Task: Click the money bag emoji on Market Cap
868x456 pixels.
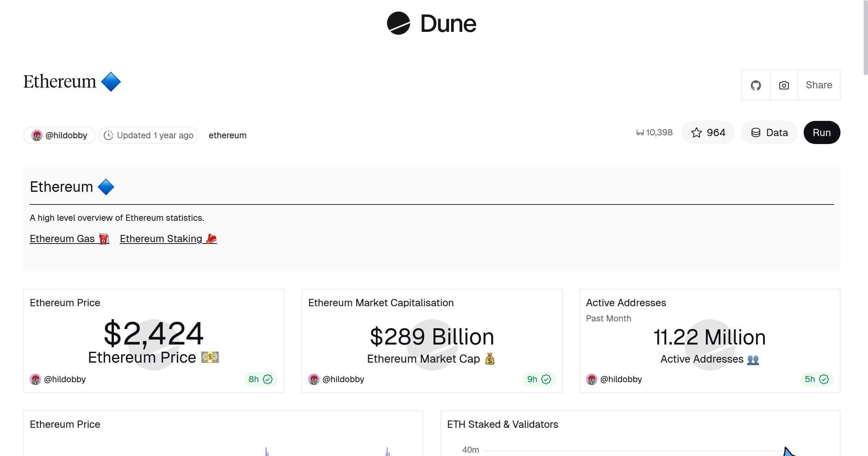Action: (x=489, y=359)
